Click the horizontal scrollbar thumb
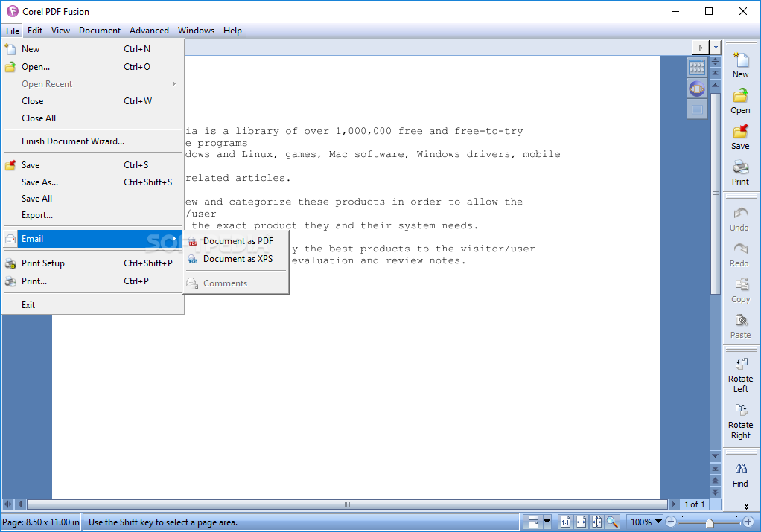This screenshot has width=761, height=532. pos(347,504)
